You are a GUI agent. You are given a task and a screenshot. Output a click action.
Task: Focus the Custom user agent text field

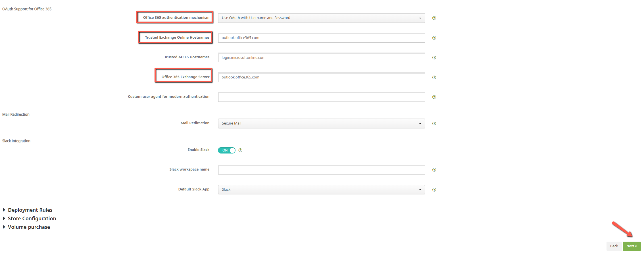pos(321,97)
